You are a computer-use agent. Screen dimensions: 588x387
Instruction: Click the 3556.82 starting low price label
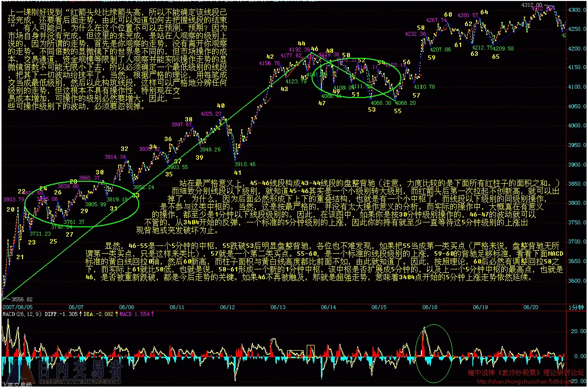click(x=21, y=299)
